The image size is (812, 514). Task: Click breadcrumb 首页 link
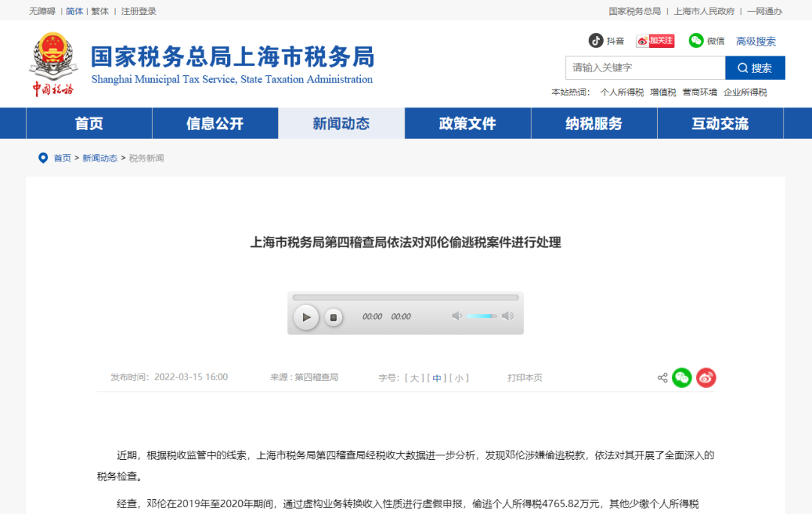(62, 158)
